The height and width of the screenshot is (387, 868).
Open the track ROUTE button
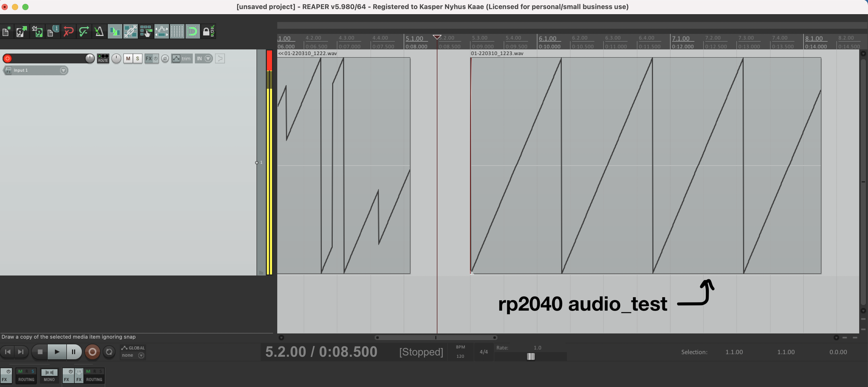103,58
